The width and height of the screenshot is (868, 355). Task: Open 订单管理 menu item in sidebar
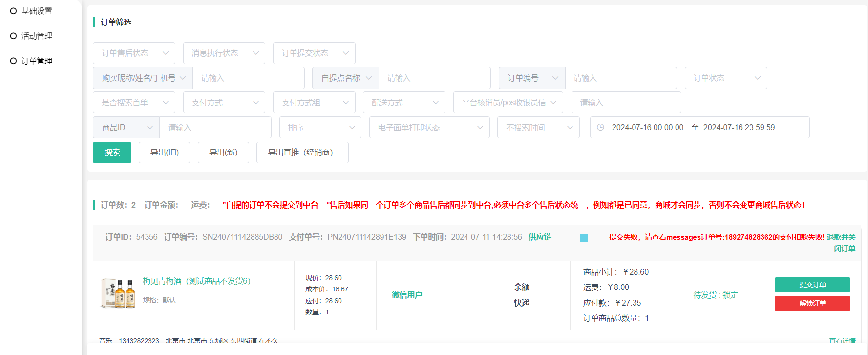37,61
